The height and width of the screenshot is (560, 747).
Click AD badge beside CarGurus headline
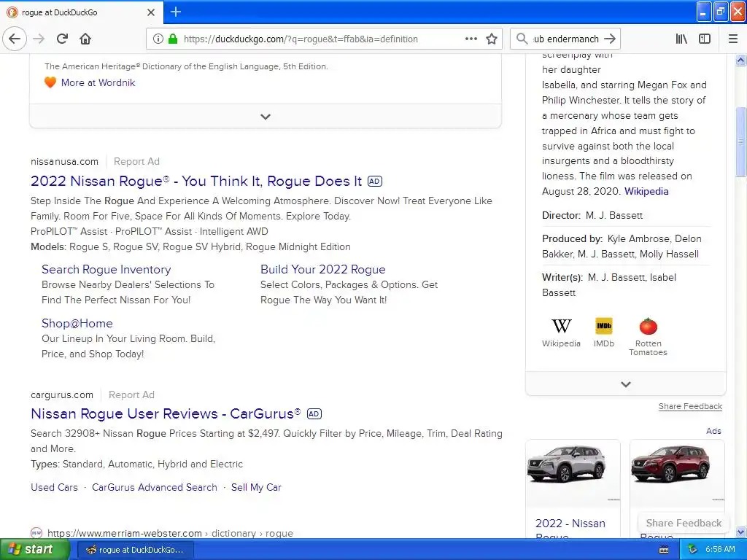pos(314,414)
